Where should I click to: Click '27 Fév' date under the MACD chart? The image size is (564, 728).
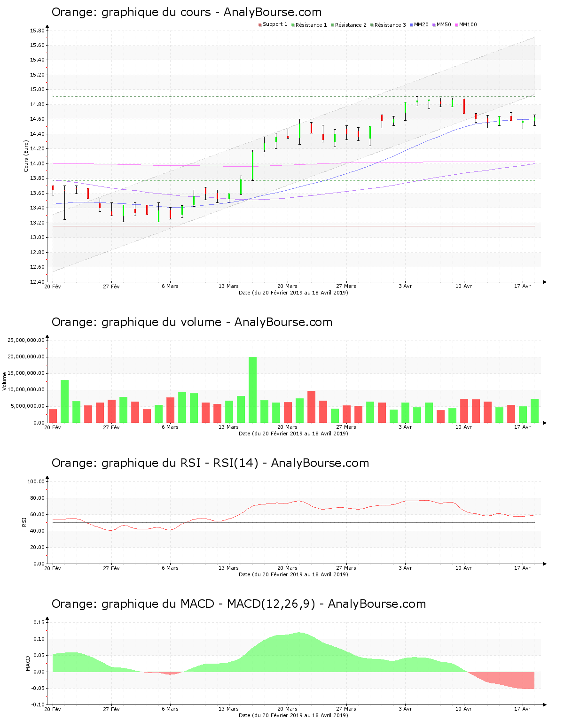coord(111,709)
